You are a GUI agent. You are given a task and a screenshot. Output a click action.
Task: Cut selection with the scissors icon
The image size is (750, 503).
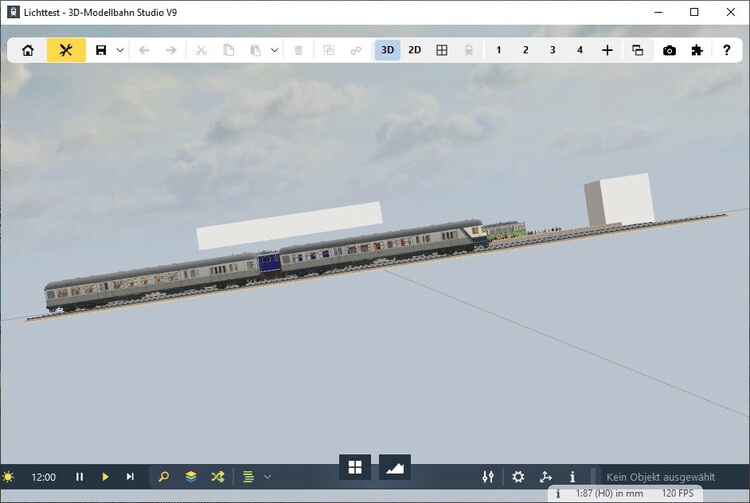(201, 50)
